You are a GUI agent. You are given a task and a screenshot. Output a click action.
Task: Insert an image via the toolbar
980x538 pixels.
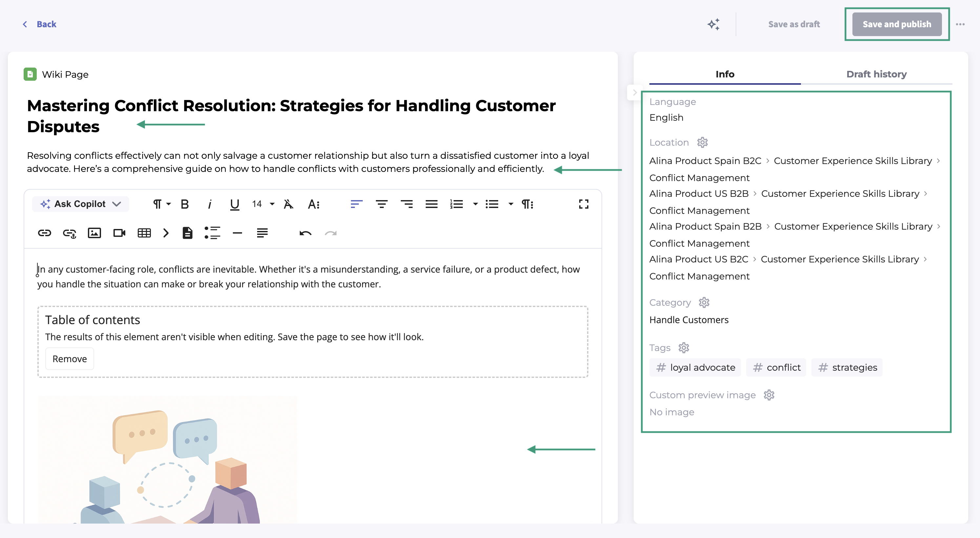click(x=94, y=233)
